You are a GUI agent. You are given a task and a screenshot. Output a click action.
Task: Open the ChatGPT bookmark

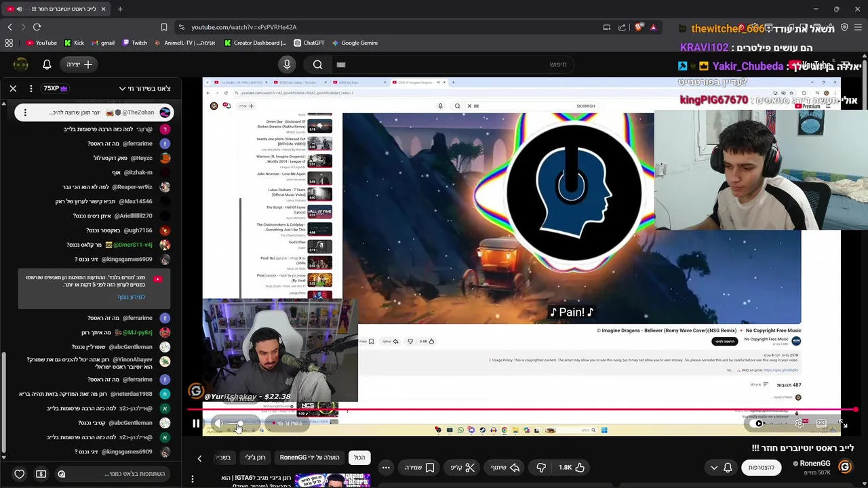(309, 43)
